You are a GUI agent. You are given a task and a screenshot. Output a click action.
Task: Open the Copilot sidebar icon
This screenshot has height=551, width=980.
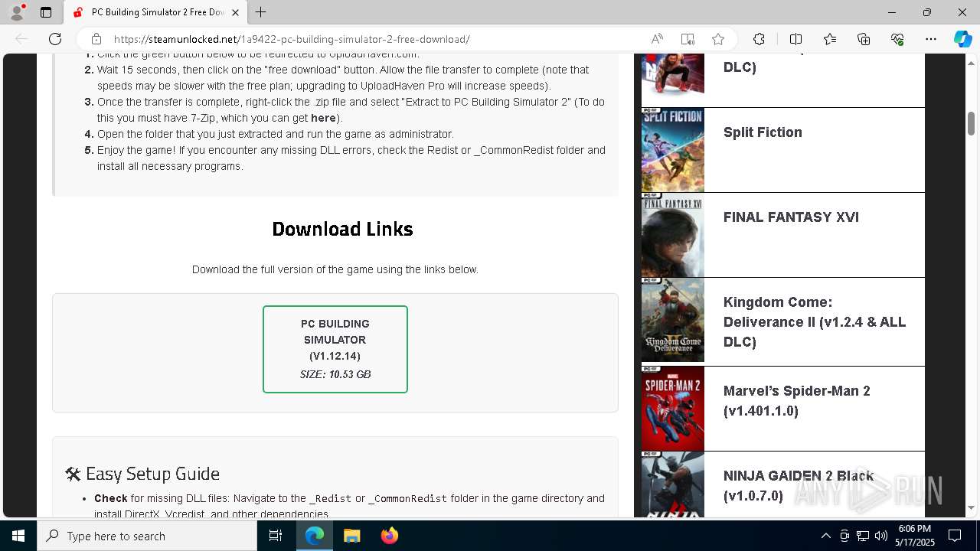click(x=962, y=39)
